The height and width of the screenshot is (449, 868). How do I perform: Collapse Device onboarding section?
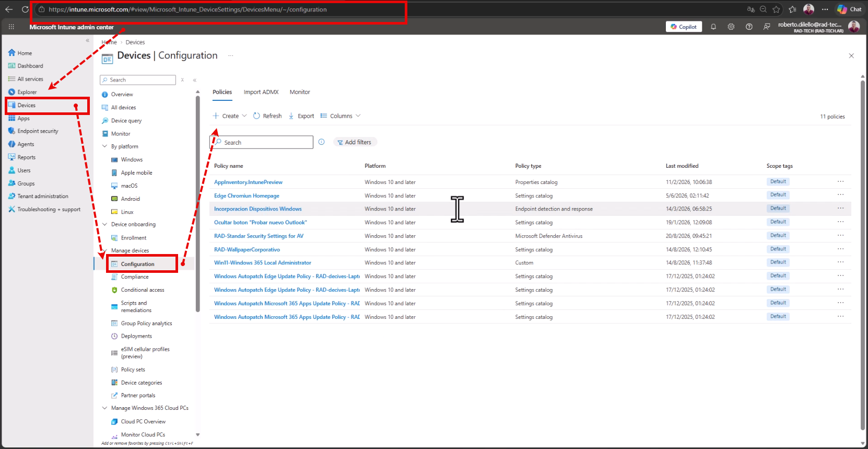coord(105,224)
